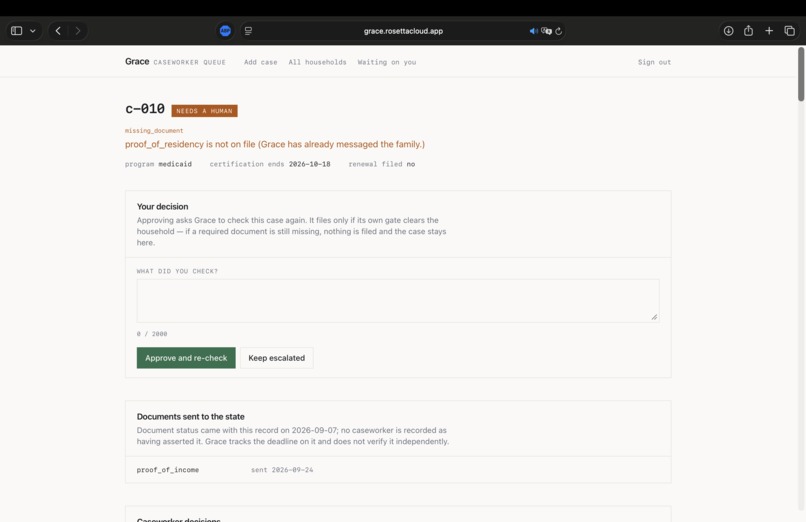The height and width of the screenshot is (522, 806).
Task: Grab the textarea resize handle
Action: tap(654, 318)
